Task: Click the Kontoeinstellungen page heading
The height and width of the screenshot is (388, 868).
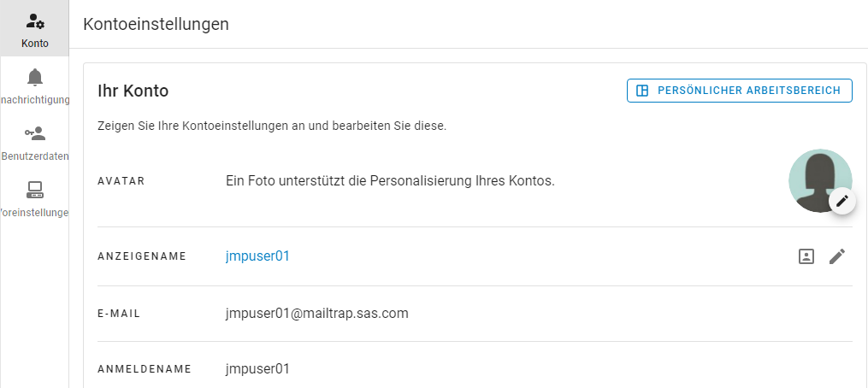Action: (x=156, y=24)
